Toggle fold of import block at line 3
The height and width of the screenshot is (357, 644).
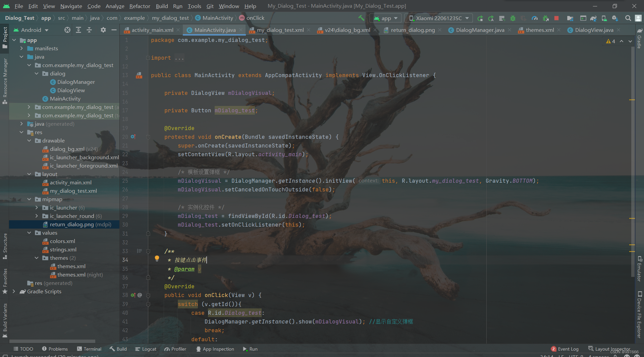click(148, 58)
